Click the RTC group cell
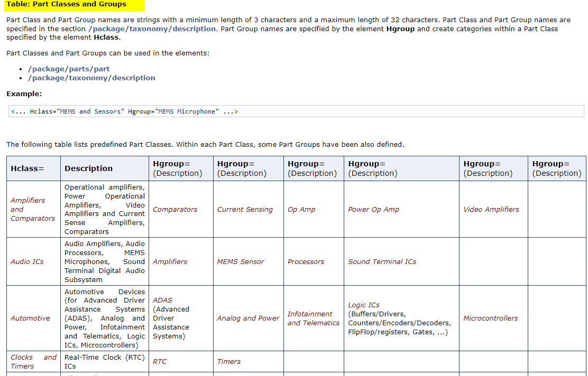Screen dimensions: 588x376 click(x=159, y=361)
